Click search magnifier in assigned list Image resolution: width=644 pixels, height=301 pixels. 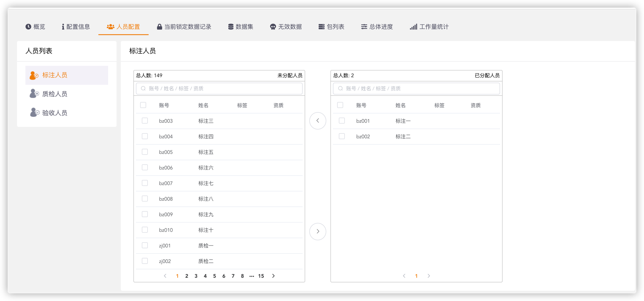pos(341,89)
